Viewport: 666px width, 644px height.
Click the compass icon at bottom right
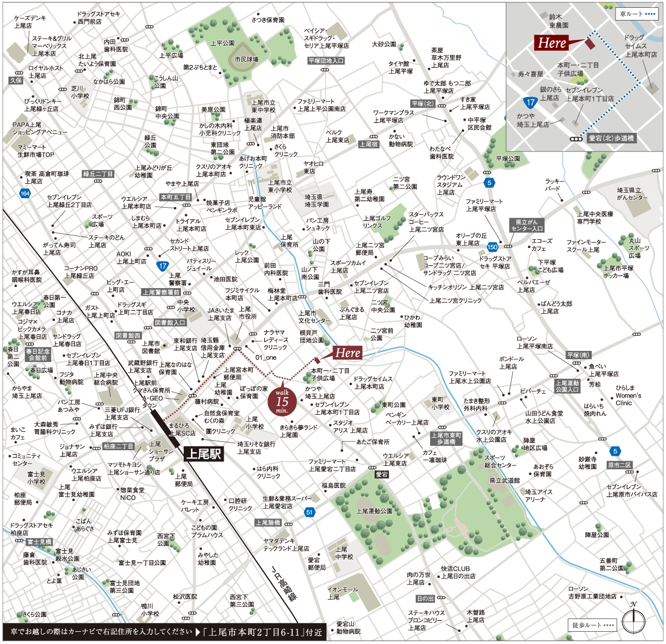pyautogui.click(x=633, y=621)
